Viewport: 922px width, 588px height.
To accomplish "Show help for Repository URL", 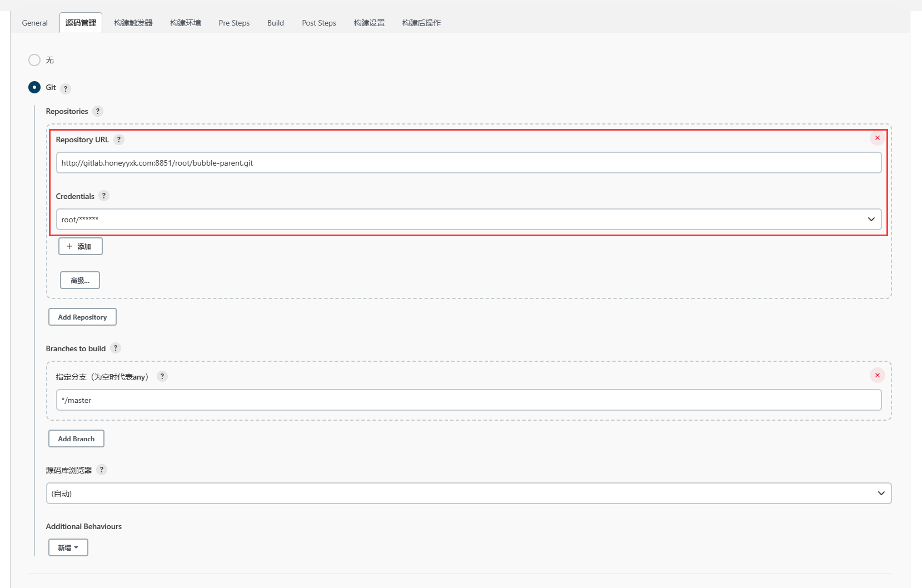I will [x=119, y=139].
